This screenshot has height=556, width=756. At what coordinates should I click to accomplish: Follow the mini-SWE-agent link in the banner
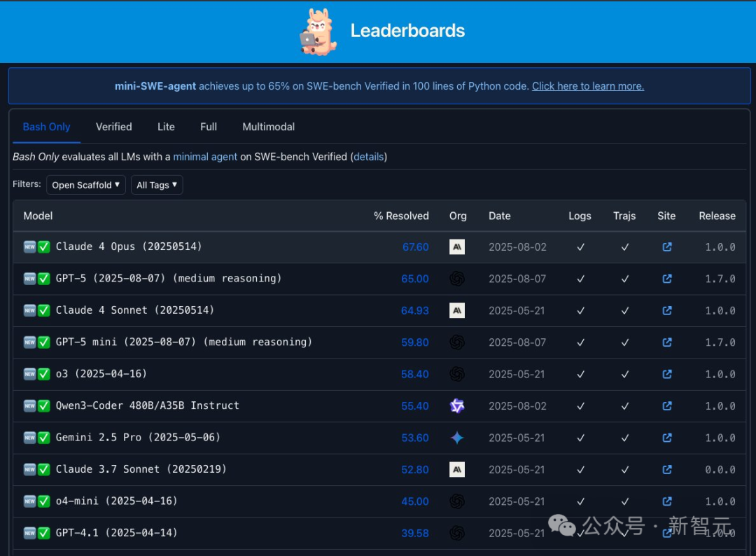(155, 86)
